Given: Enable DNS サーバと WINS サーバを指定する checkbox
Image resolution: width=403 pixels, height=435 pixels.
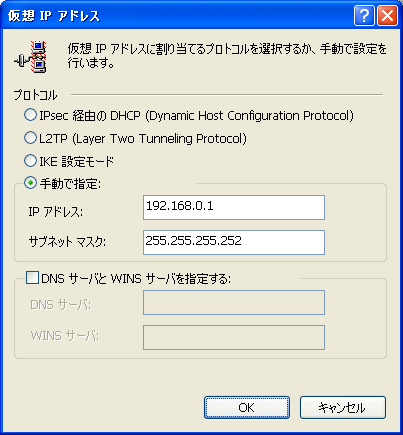Looking at the screenshot, I should 32,277.
